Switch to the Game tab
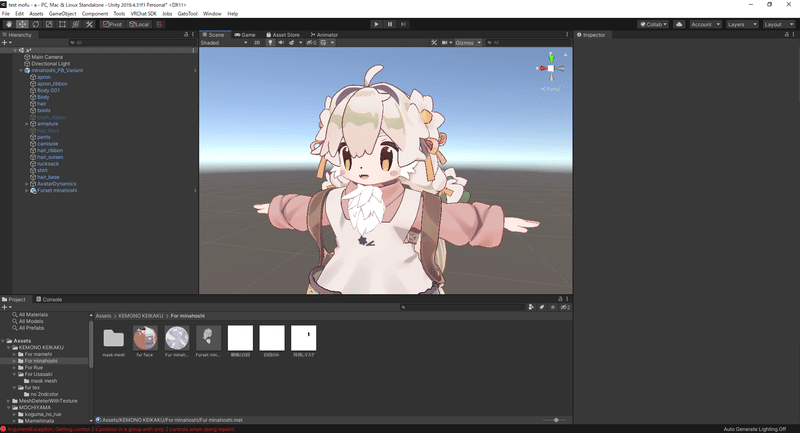The image size is (800, 433). [x=244, y=35]
